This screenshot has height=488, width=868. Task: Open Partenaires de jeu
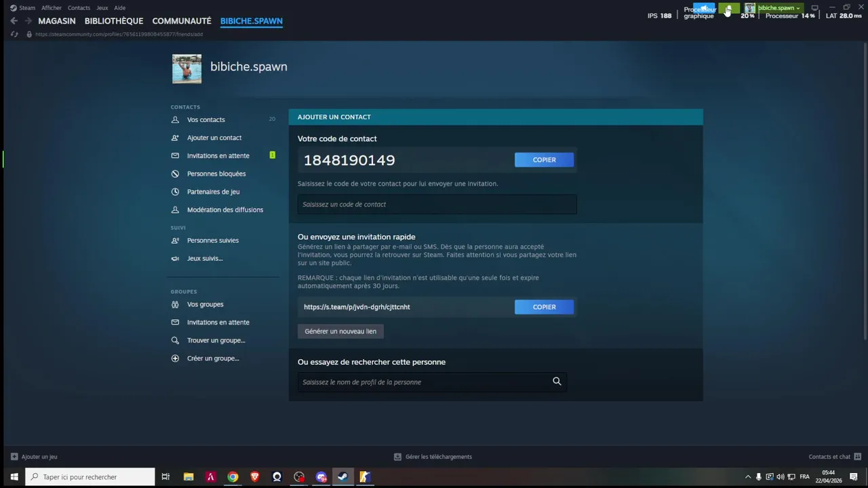tap(213, 192)
